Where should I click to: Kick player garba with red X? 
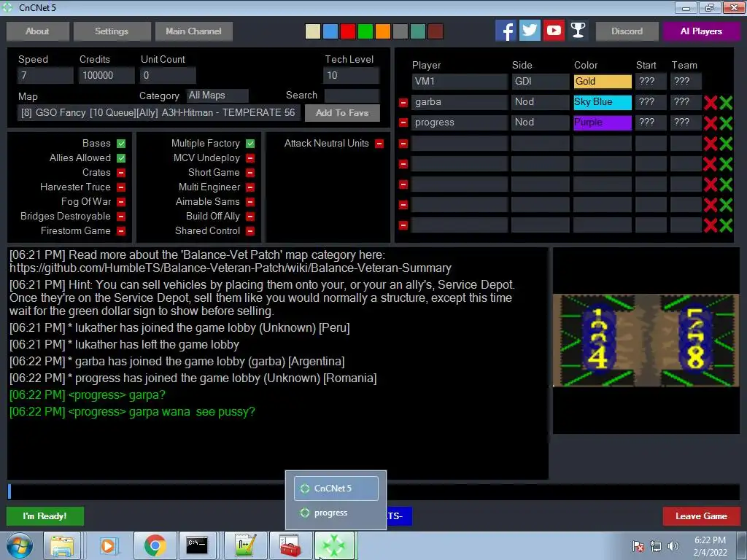711,102
